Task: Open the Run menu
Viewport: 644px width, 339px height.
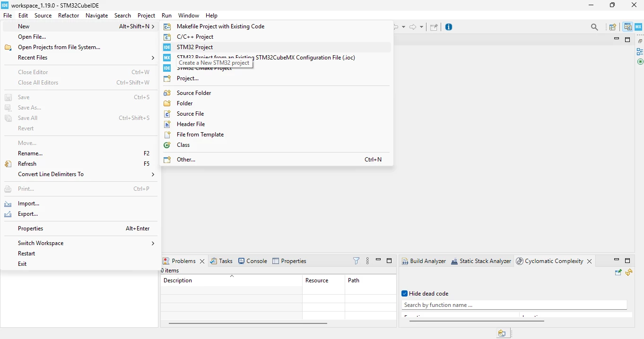Action: (x=166, y=16)
